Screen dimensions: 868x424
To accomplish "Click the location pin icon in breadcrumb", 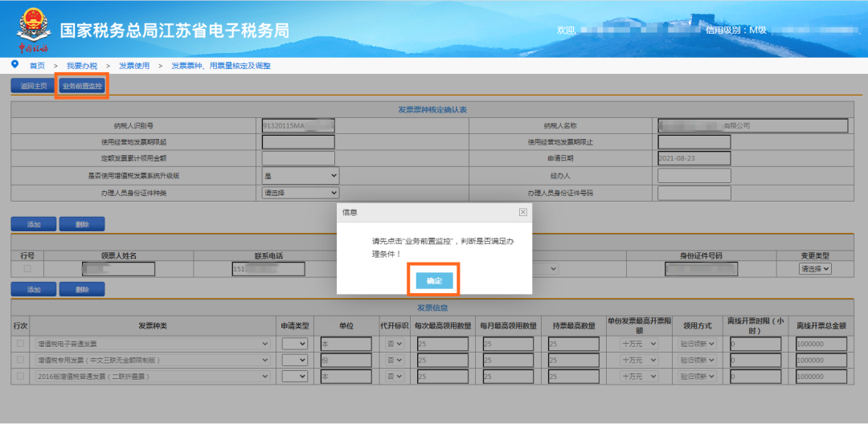I will coord(15,65).
